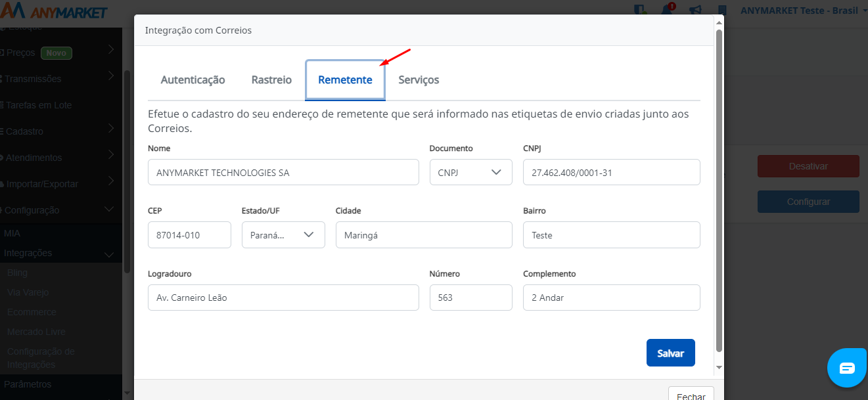Image resolution: width=868 pixels, height=400 pixels.
Task: Click the Logradouro input field
Action: point(283,298)
